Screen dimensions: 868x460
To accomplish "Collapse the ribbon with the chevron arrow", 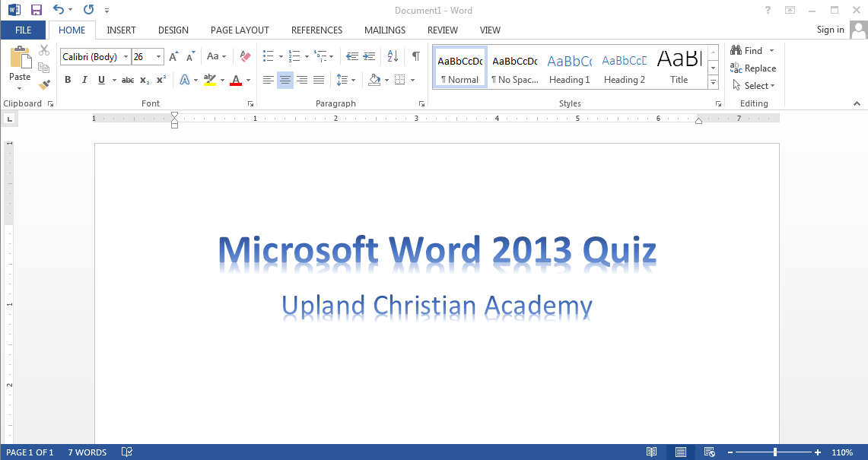I will coord(857,103).
